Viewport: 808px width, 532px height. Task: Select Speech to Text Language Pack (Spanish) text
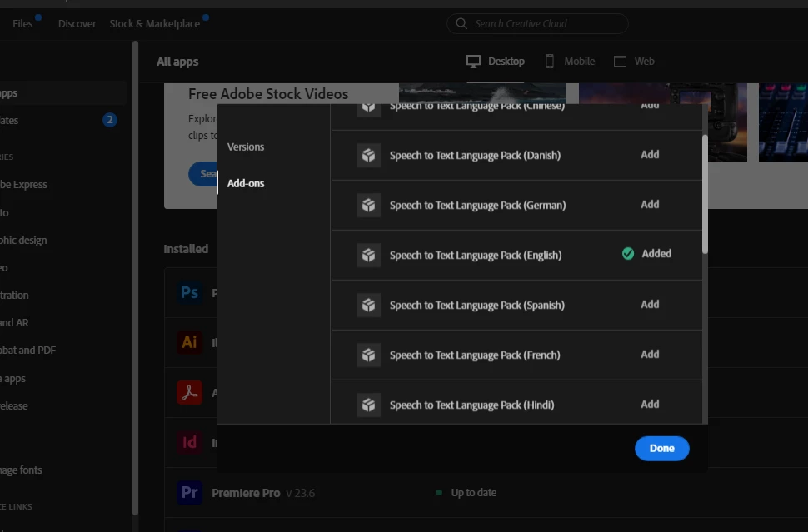(x=477, y=306)
